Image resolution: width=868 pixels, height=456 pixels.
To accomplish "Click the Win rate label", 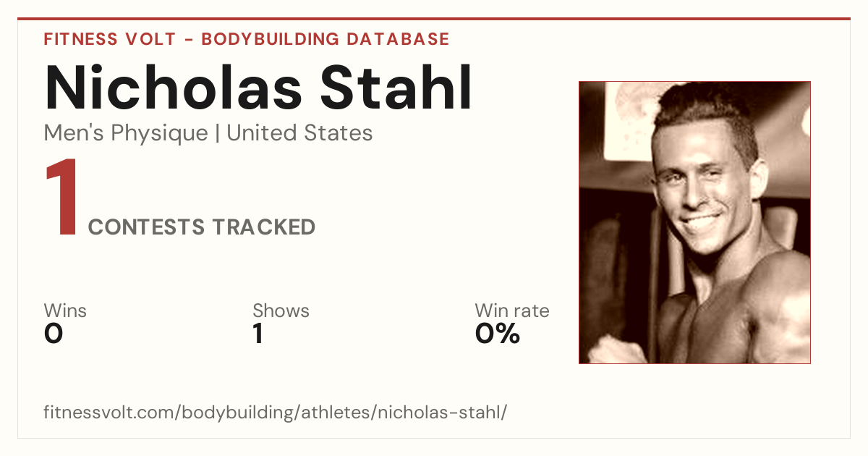I will pyautogui.click(x=512, y=311).
